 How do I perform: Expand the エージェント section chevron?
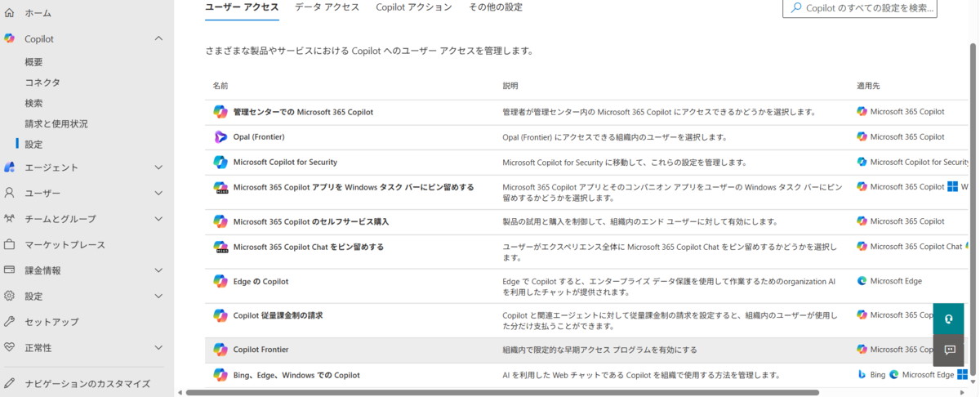[158, 167]
